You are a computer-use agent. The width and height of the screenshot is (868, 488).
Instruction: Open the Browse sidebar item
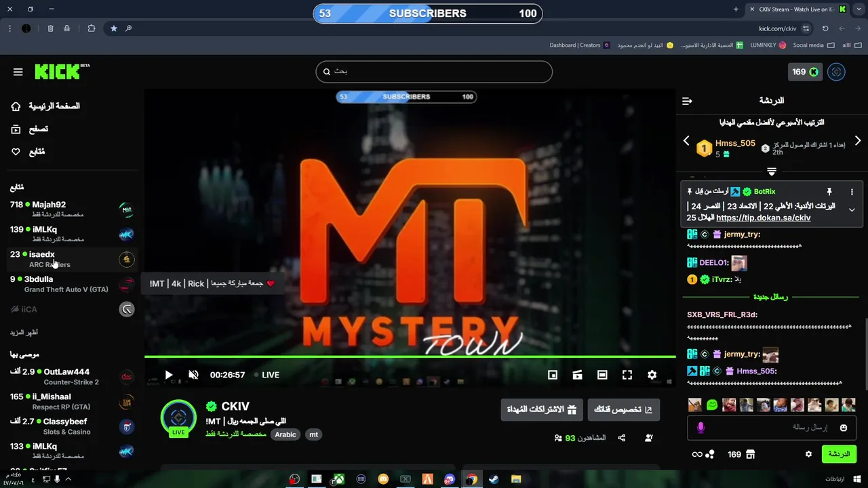pyautogui.click(x=30, y=129)
